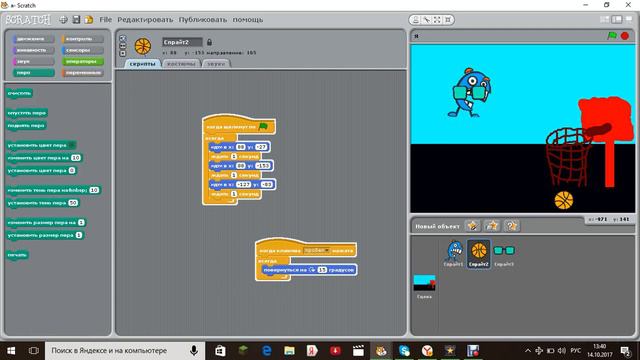Click the volume icon in system tray
This screenshot has width=640, height=360.
click(562, 351)
